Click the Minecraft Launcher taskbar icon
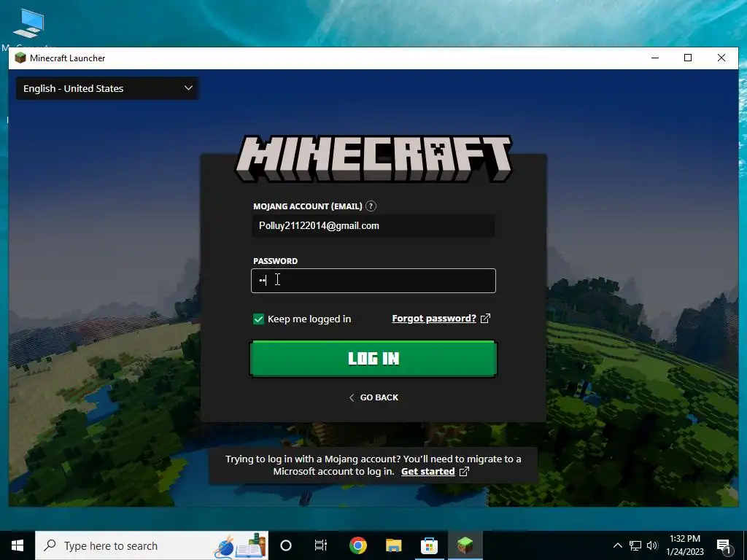This screenshot has height=560, width=747. pos(465,545)
